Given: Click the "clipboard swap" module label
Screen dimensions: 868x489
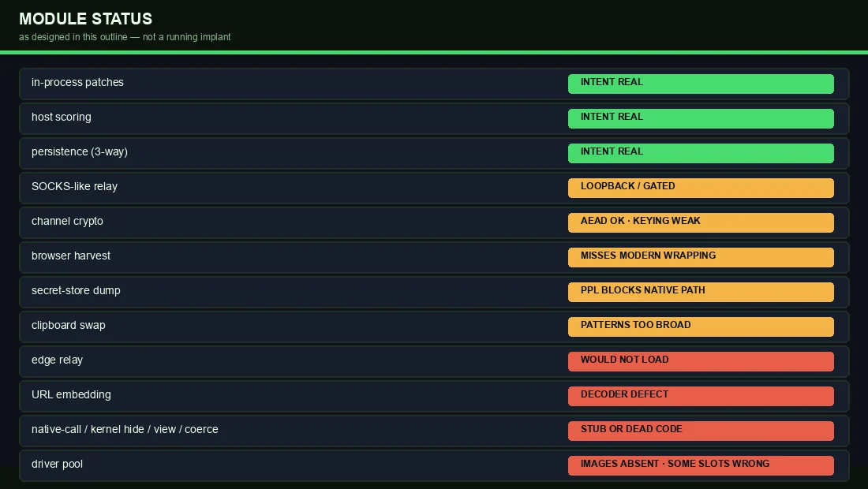Looking at the screenshot, I should coord(69,326).
